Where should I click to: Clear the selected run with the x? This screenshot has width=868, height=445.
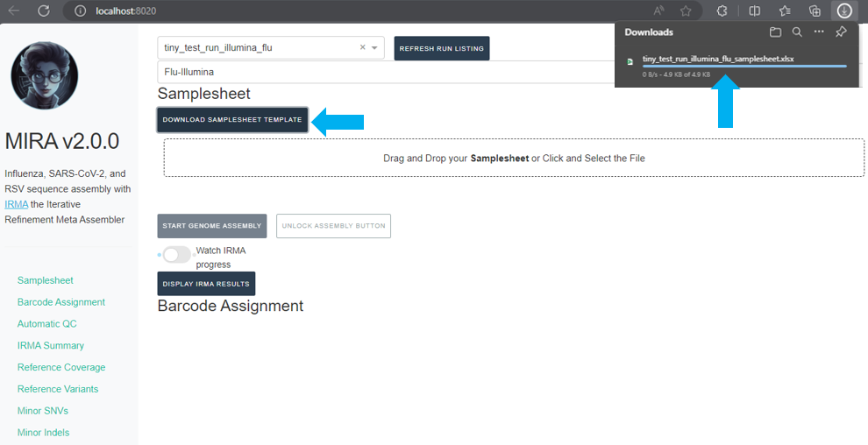pos(362,48)
